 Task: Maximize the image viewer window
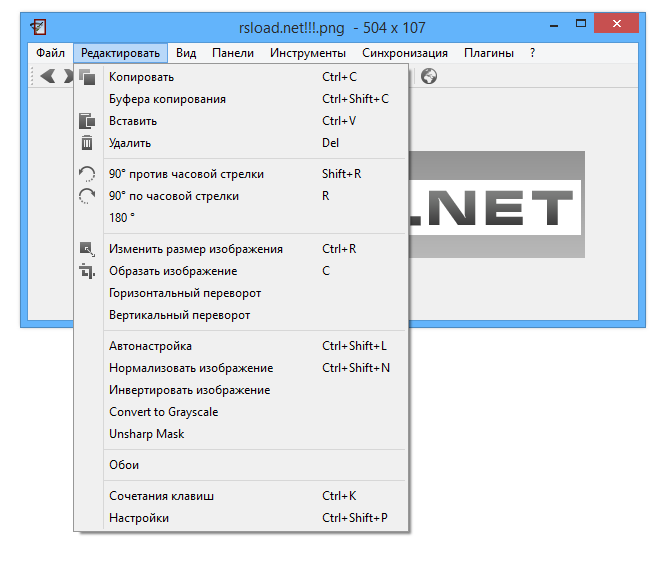tap(581, 24)
